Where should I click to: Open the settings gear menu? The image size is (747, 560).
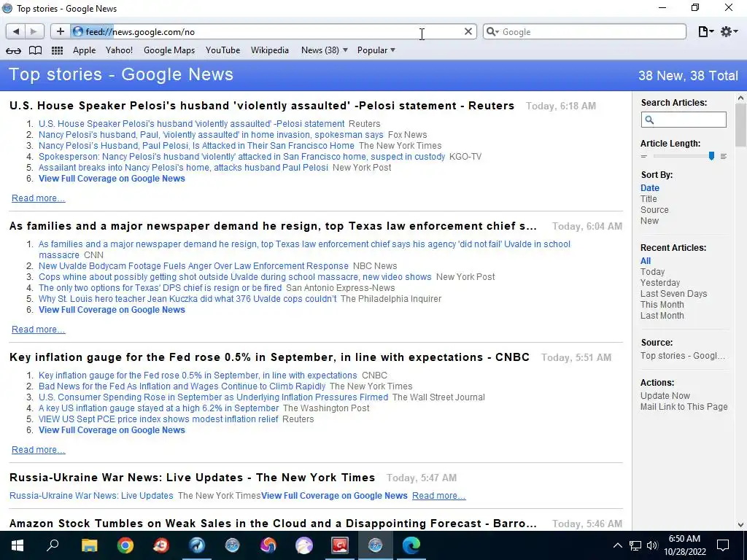pyautogui.click(x=729, y=31)
